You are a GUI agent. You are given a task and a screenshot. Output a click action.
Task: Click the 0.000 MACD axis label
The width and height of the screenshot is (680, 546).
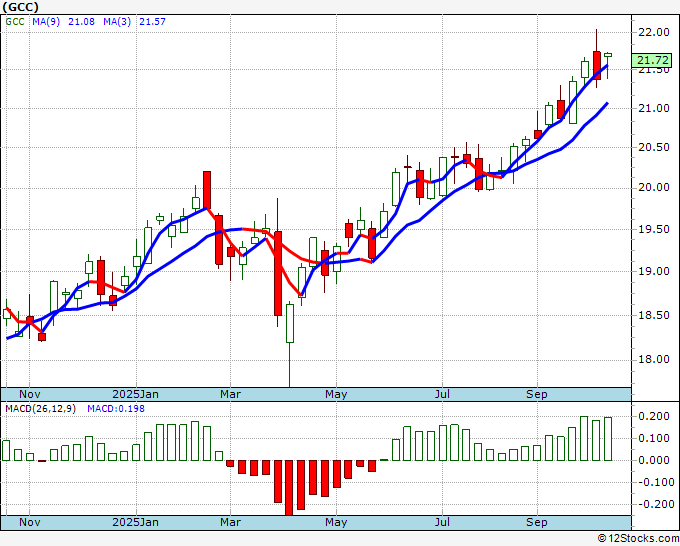[654, 460]
